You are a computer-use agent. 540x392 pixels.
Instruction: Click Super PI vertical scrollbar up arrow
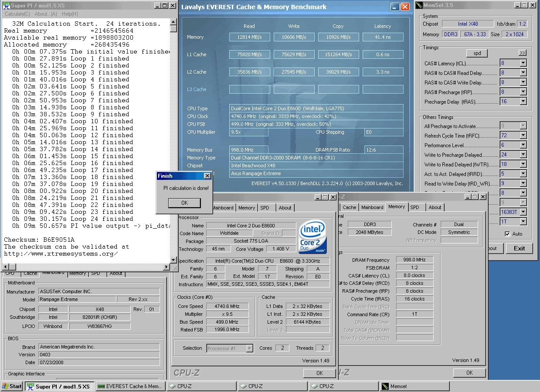173,21
